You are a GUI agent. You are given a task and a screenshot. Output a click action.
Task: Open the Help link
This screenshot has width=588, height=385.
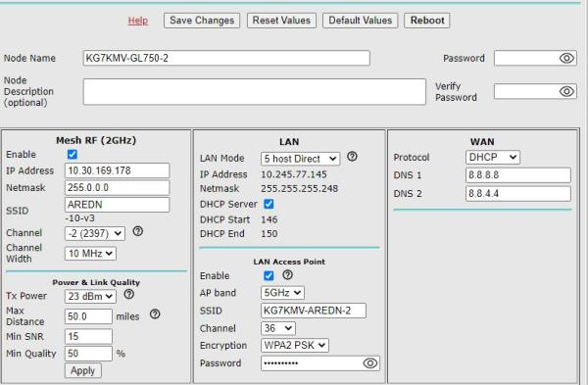(x=138, y=21)
